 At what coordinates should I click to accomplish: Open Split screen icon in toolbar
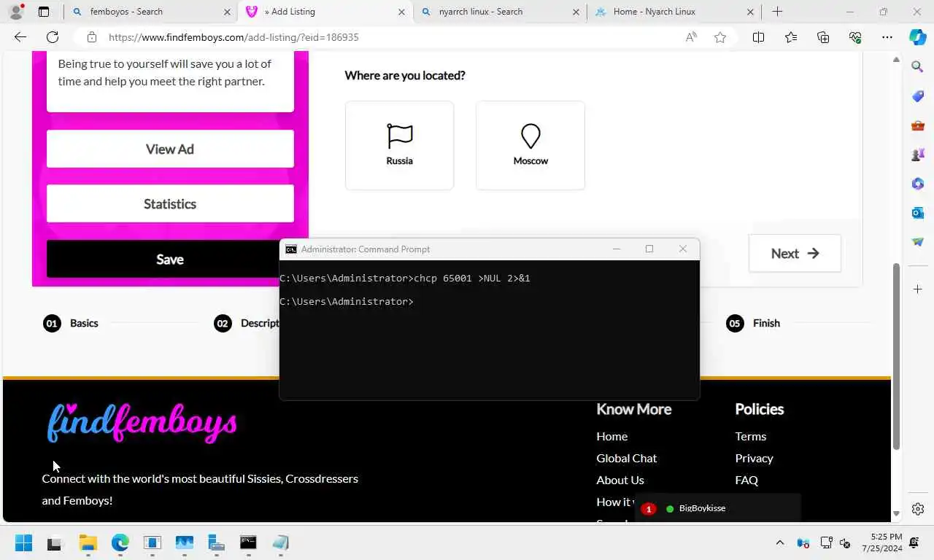pyautogui.click(x=758, y=37)
